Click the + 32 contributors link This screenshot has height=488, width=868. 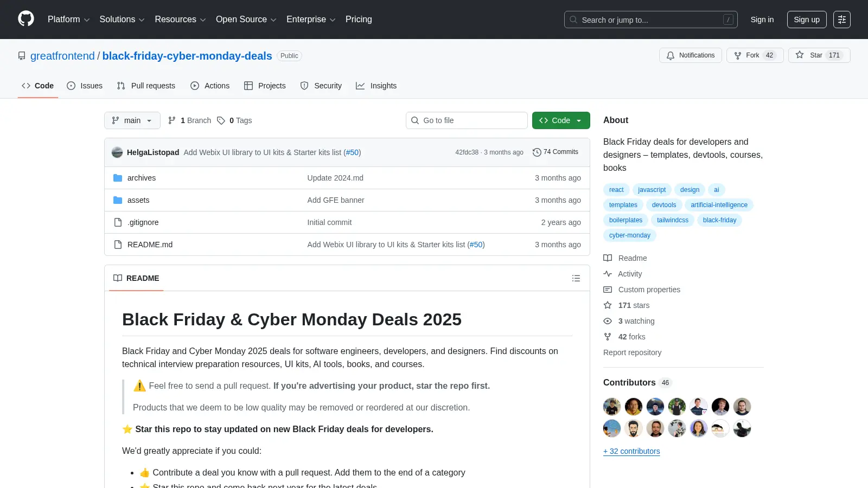pos(631,451)
